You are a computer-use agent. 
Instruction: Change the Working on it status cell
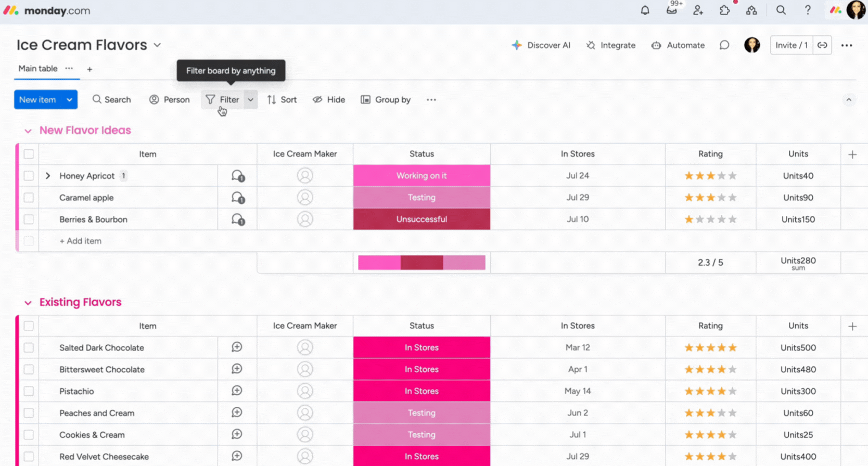point(421,176)
